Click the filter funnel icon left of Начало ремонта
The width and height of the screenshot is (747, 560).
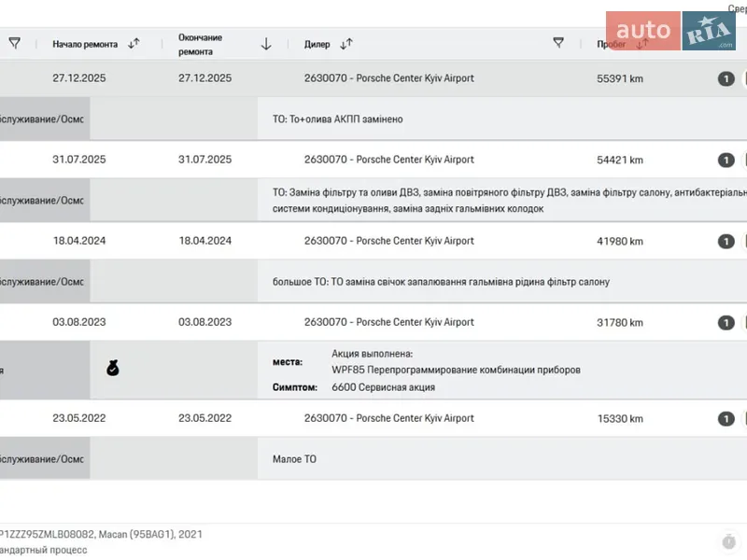15,43
